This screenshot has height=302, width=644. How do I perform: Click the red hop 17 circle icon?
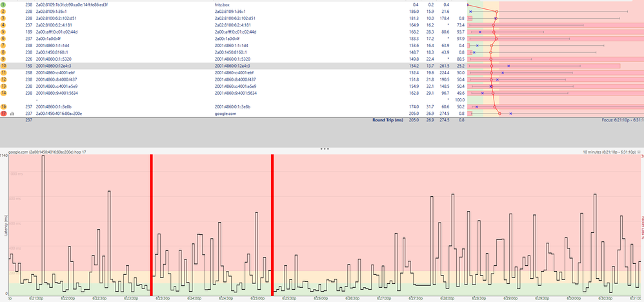(3, 114)
